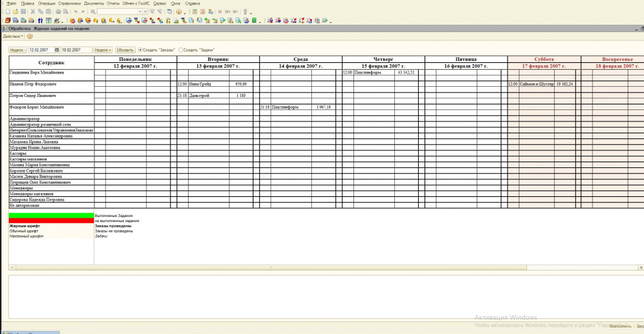Click the green table grid icon

[48, 21]
